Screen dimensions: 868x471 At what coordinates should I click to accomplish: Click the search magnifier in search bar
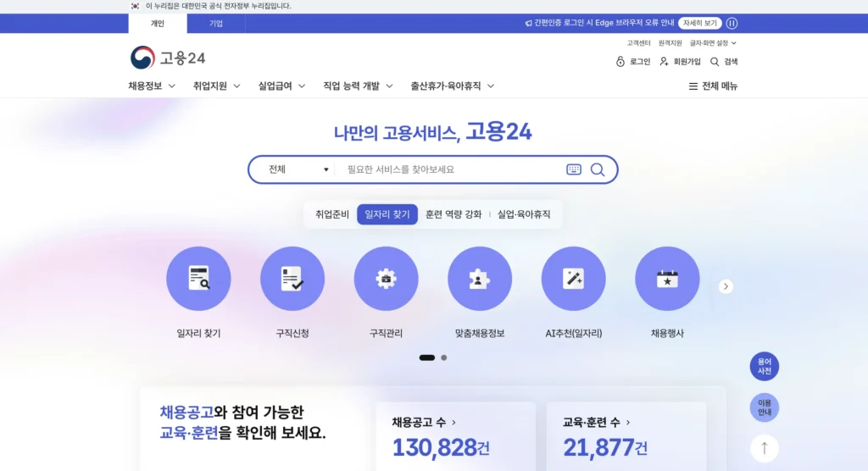pos(598,169)
